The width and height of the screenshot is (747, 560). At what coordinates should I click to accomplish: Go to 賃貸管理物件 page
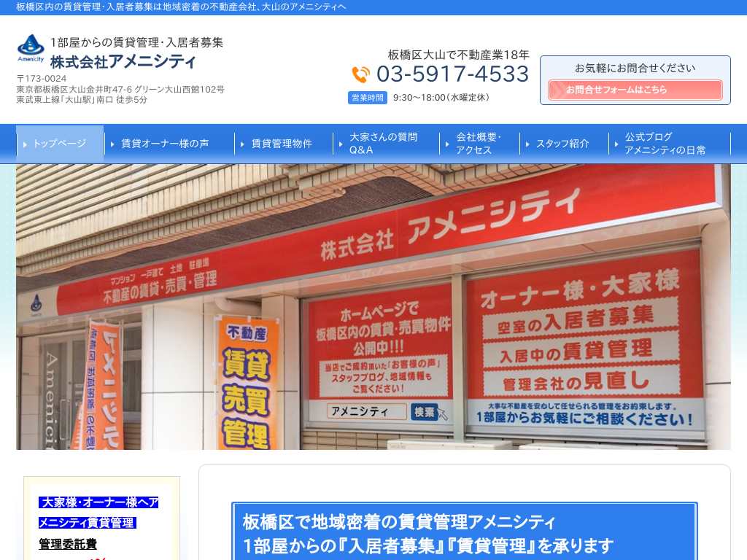pos(282,144)
